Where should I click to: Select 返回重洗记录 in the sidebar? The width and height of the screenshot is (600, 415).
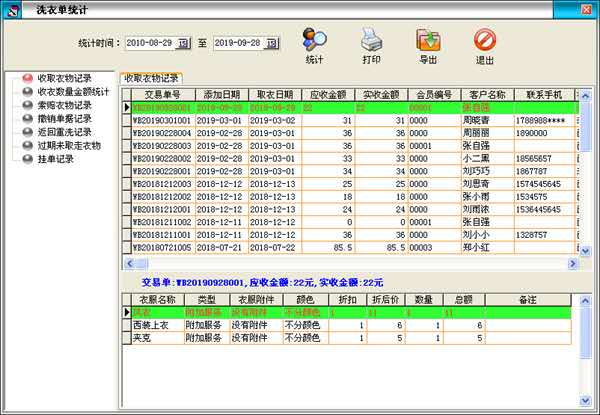click(64, 131)
